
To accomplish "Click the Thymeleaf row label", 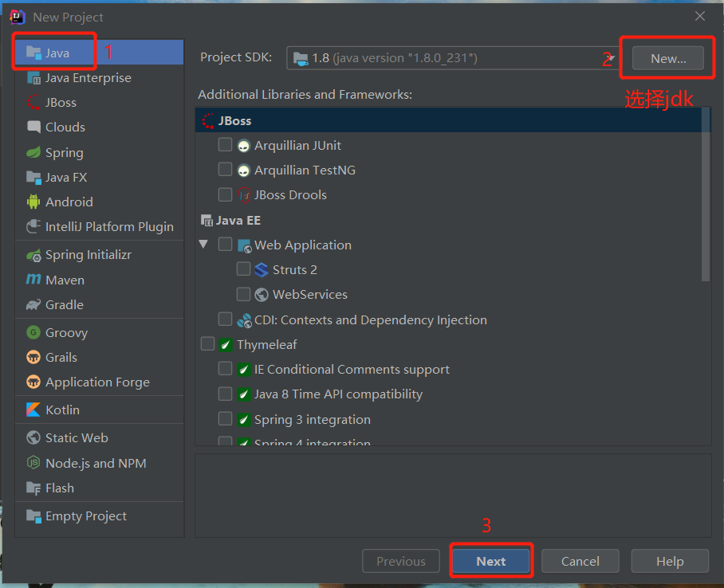I will [x=267, y=344].
